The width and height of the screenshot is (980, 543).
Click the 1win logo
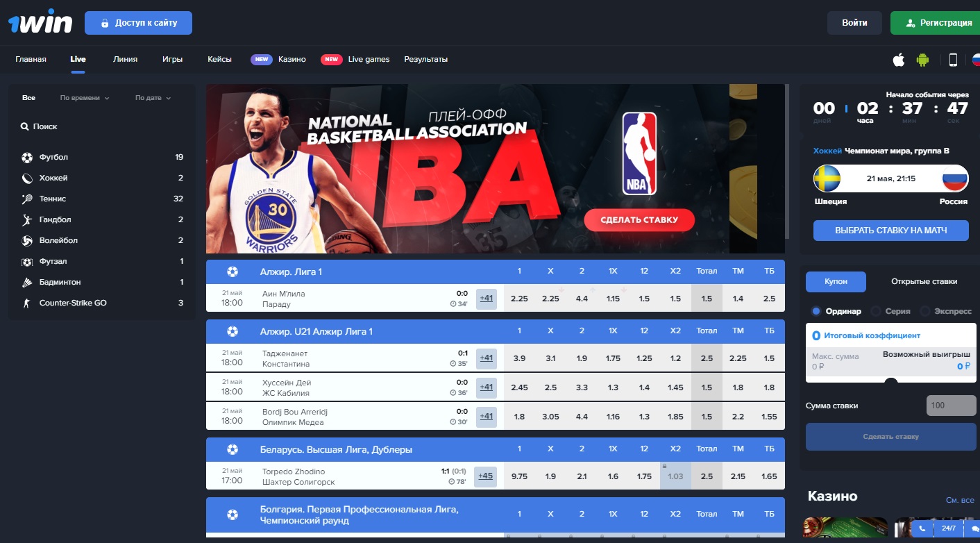coord(40,22)
